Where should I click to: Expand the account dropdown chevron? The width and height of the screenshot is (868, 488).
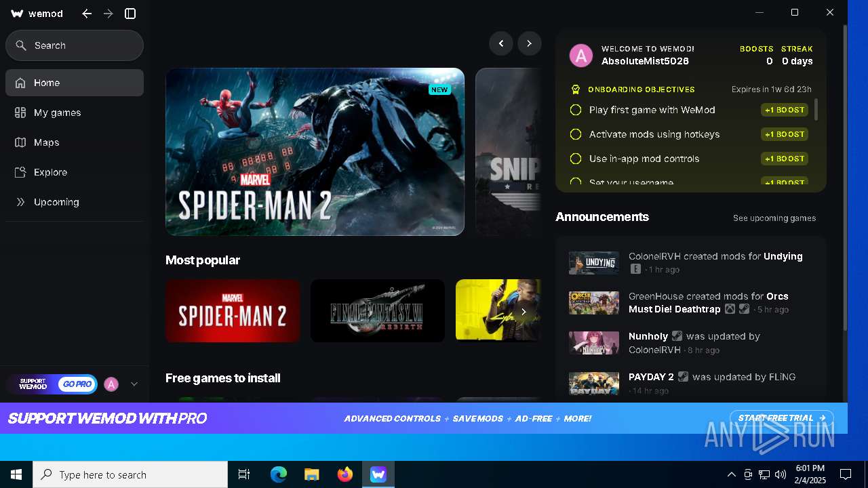[x=134, y=384]
